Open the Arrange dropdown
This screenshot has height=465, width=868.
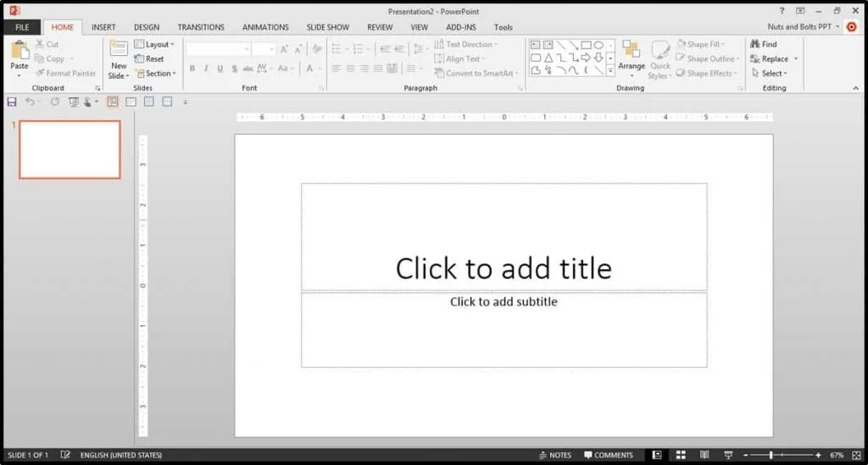point(632,59)
